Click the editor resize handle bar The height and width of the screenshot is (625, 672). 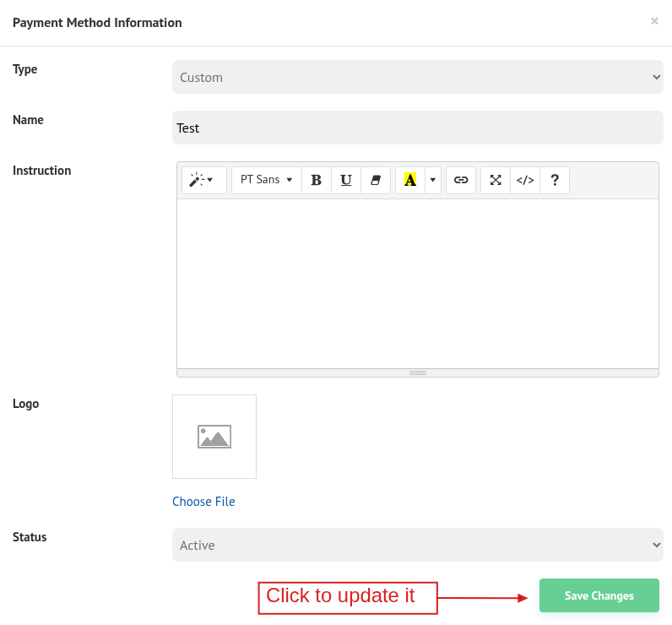(418, 372)
